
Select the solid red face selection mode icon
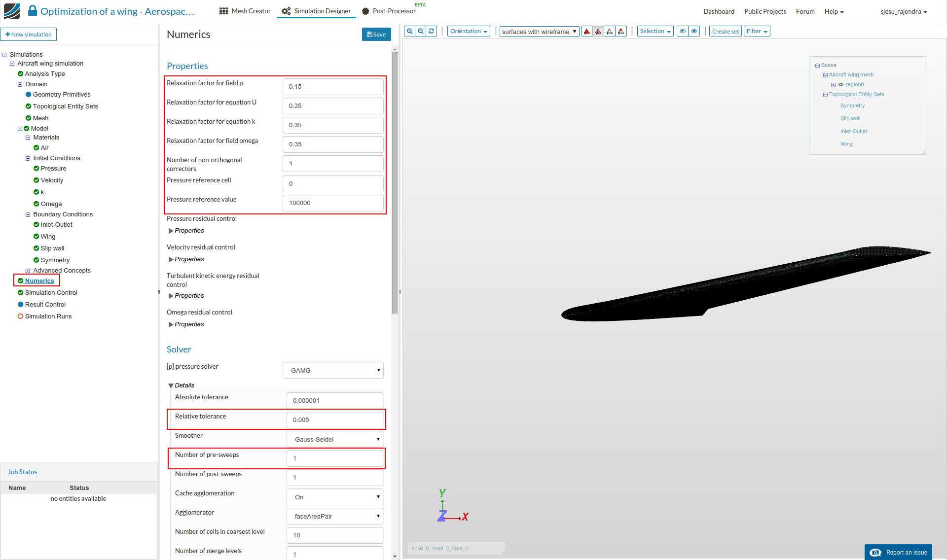click(587, 32)
